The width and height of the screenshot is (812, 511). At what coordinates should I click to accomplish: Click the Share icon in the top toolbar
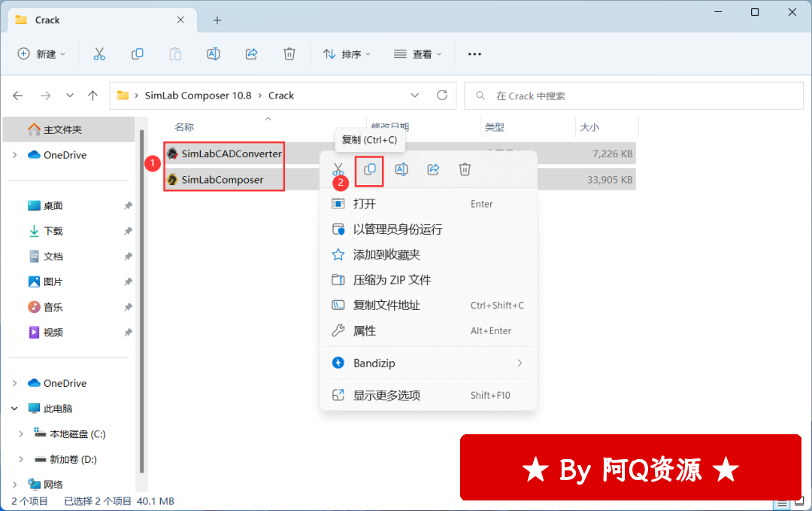[251, 54]
